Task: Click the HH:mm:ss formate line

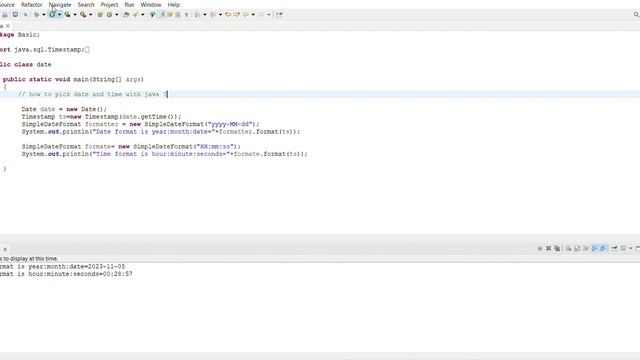Action: [131, 147]
